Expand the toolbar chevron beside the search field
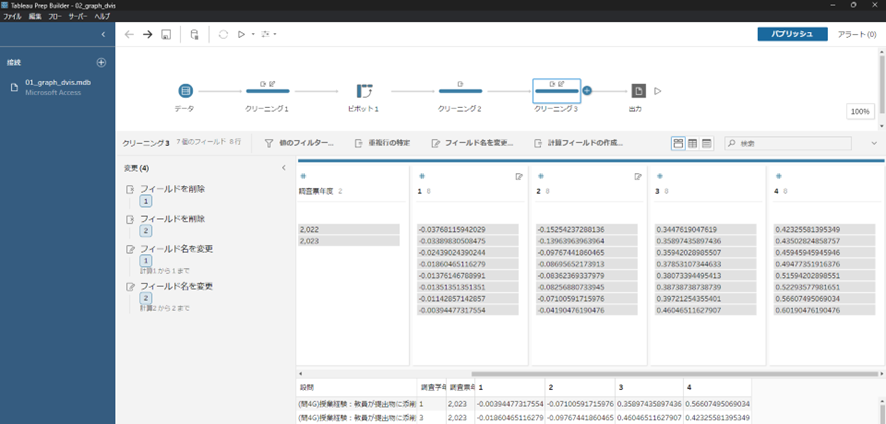 [875, 144]
